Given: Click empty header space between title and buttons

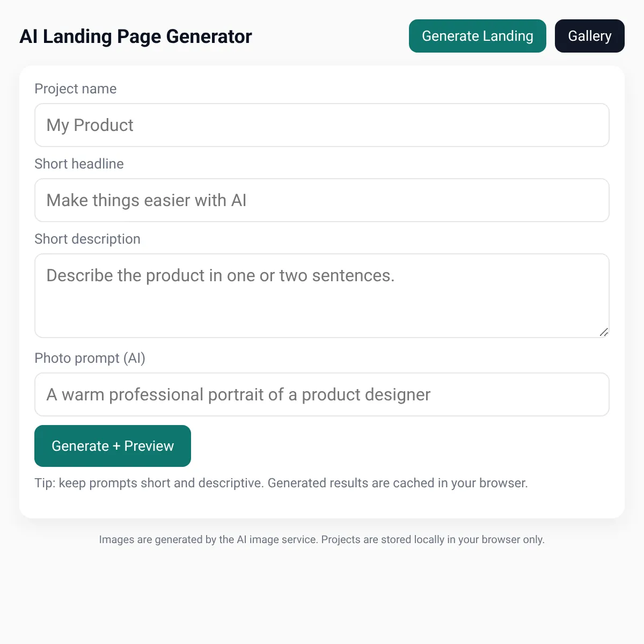Looking at the screenshot, I should click(330, 36).
